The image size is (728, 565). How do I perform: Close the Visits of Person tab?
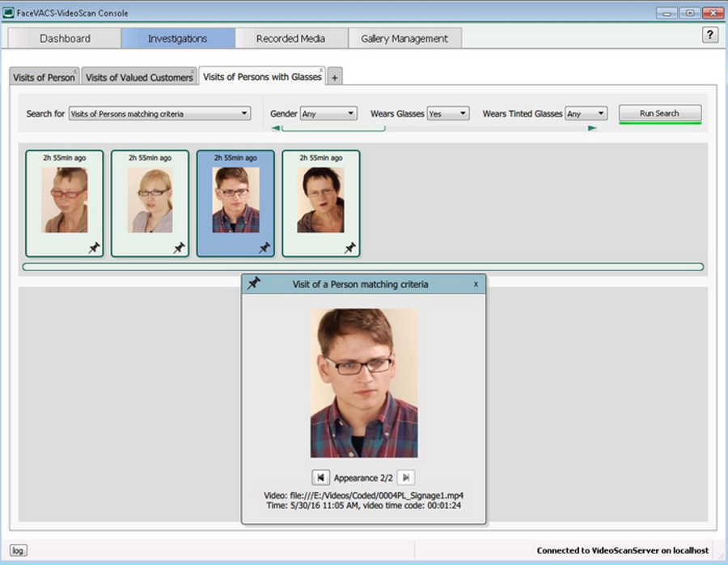pyautogui.click(x=75, y=71)
